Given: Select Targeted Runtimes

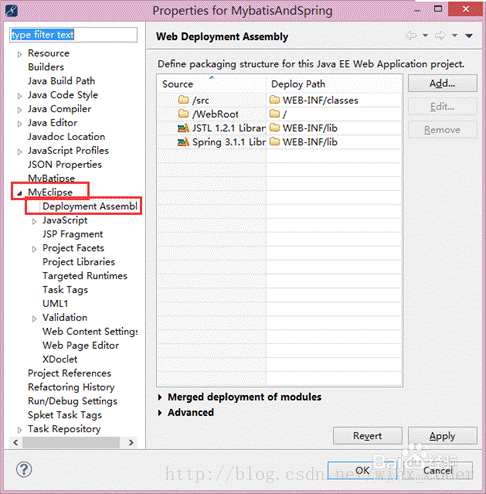Looking at the screenshot, I should click(85, 276).
